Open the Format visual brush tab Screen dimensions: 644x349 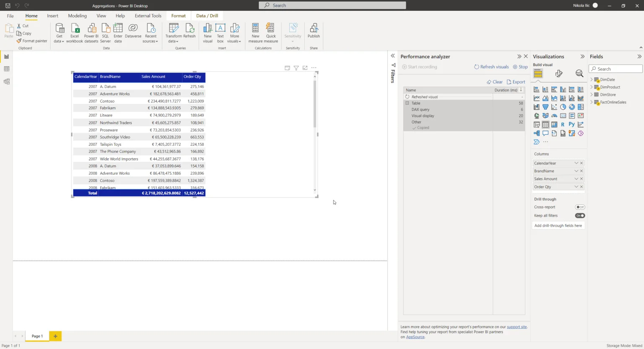tap(559, 74)
